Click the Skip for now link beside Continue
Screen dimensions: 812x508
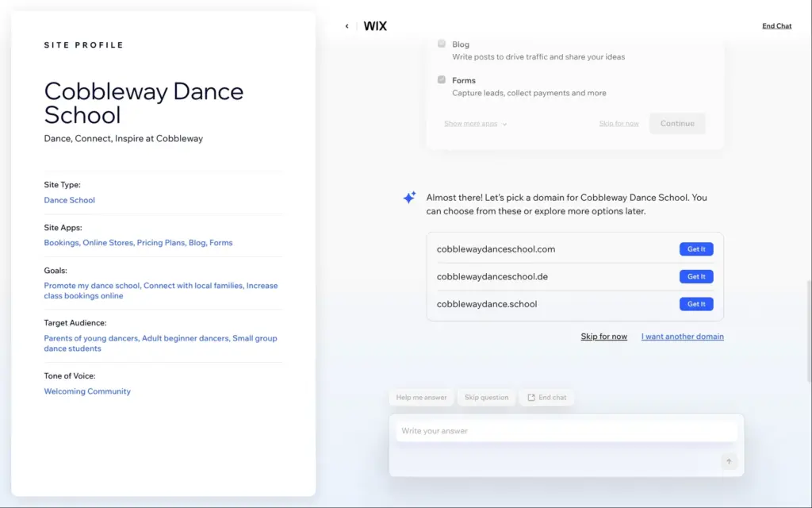(619, 123)
